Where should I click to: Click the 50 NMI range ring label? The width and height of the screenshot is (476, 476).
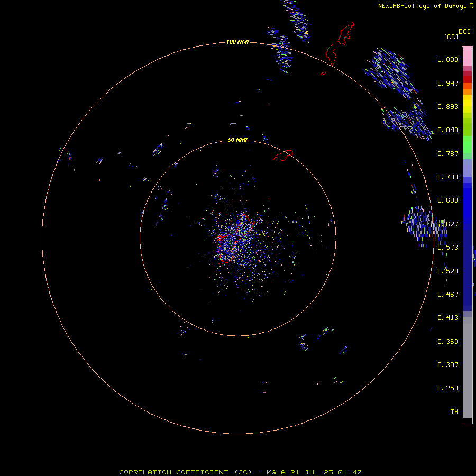click(x=237, y=140)
